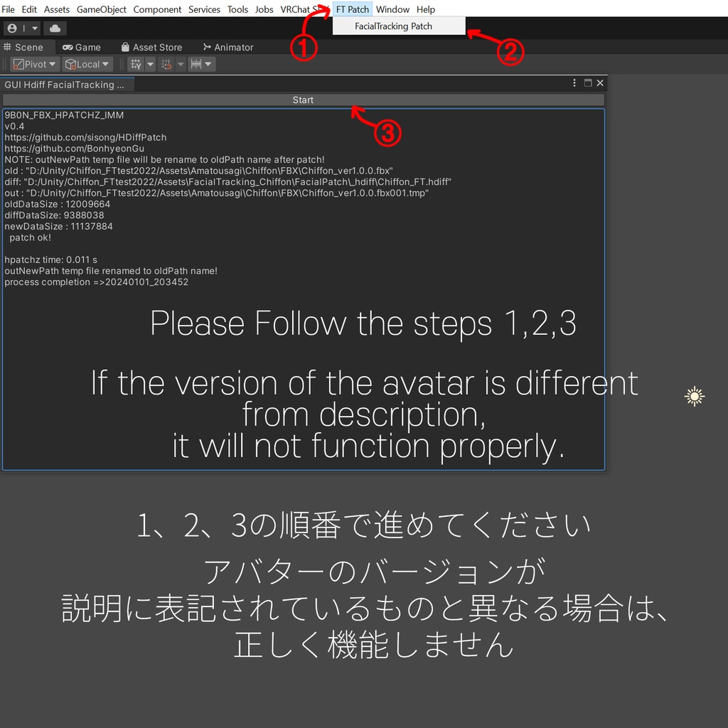The height and width of the screenshot is (728, 728).
Task: Click the Game tab controller icon
Action: (x=68, y=47)
